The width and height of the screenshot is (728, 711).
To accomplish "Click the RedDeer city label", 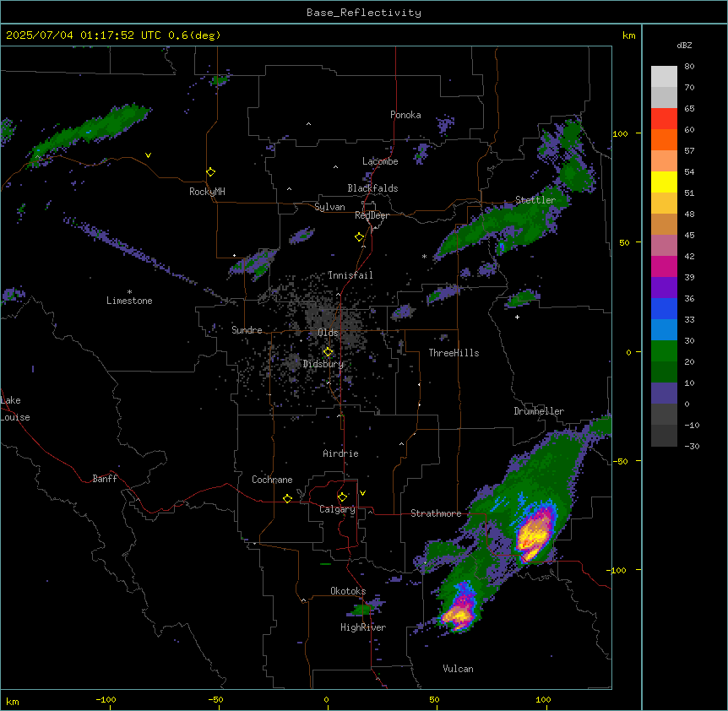I will pos(372,215).
